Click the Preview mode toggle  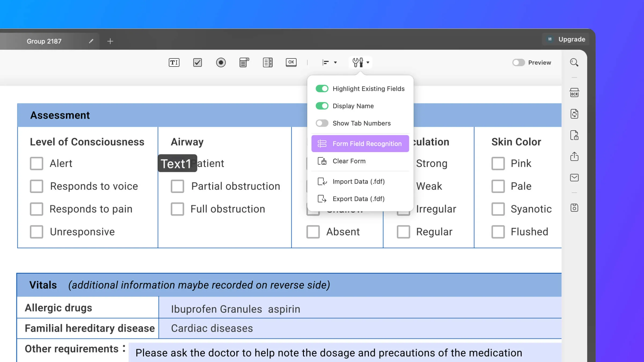tap(518, 62)
